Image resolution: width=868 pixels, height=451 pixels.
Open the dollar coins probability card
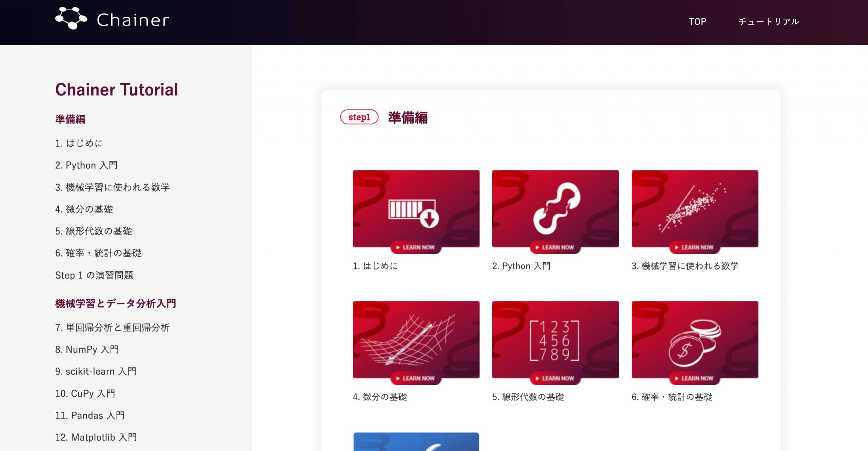pos(695,340)
